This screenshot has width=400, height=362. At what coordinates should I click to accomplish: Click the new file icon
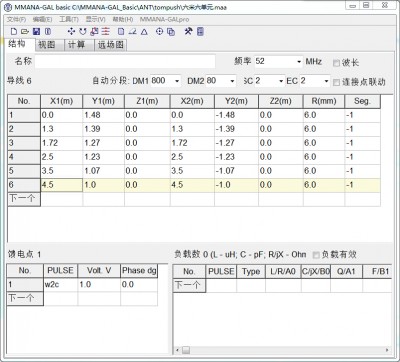14,32
